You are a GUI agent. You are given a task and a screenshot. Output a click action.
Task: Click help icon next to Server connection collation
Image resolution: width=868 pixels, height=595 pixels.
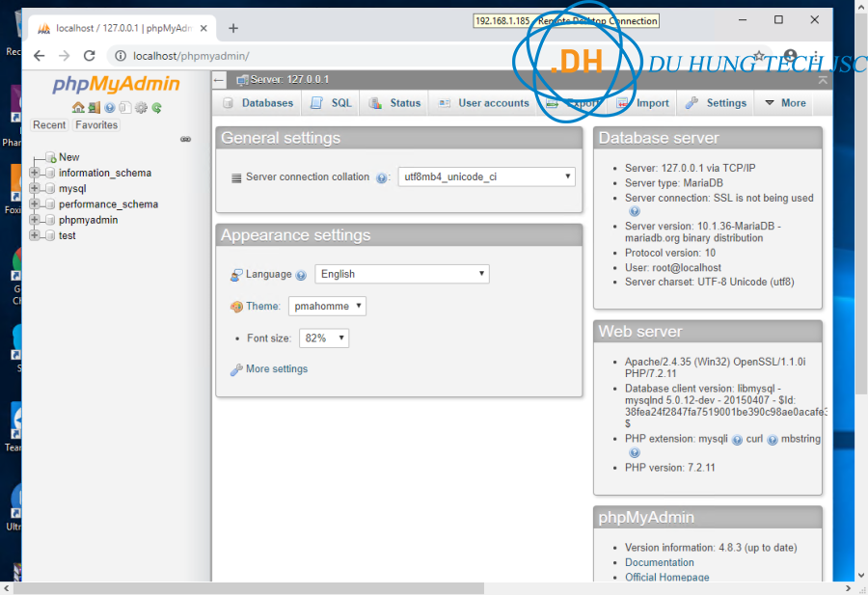(x=382, y=178)
